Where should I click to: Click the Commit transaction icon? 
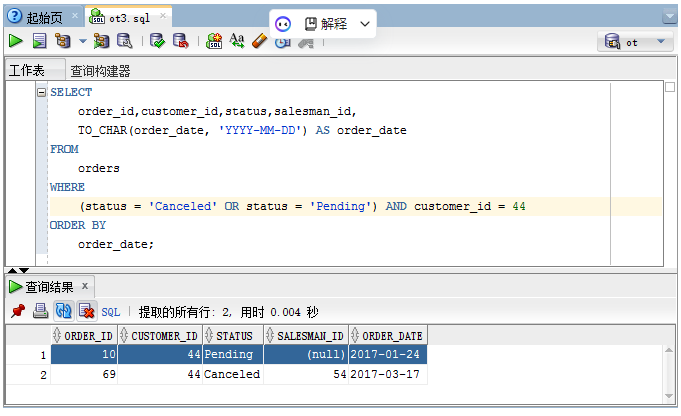pyautogui.click(x=157, y=41)
